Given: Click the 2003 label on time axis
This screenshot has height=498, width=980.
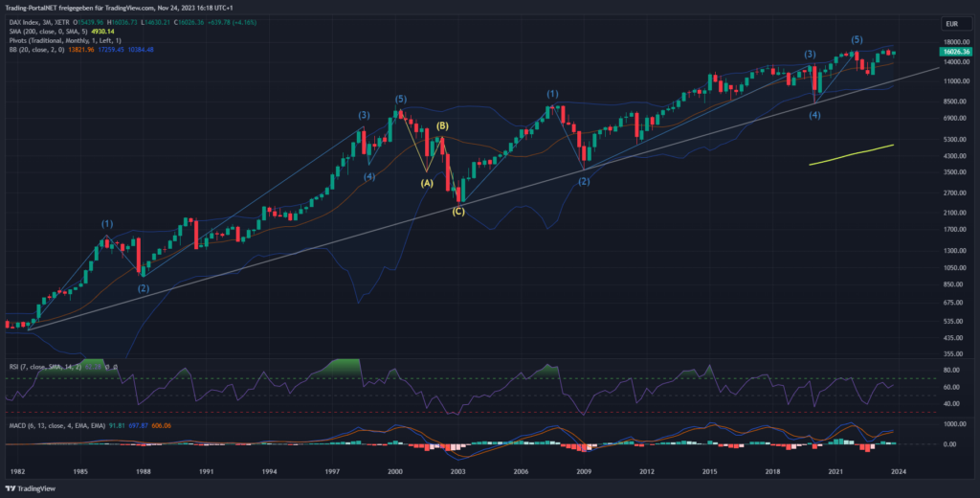Looking at the screenshot, I should point(458,472).
